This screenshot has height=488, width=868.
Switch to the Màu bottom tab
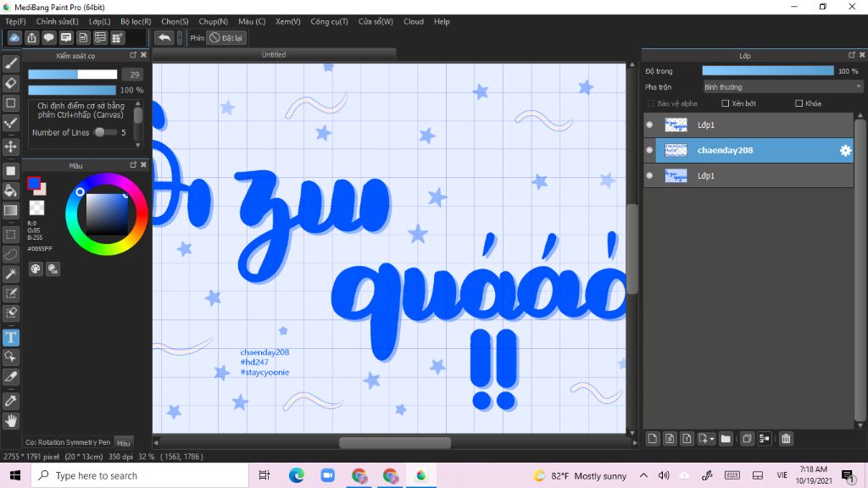(124, 442)
